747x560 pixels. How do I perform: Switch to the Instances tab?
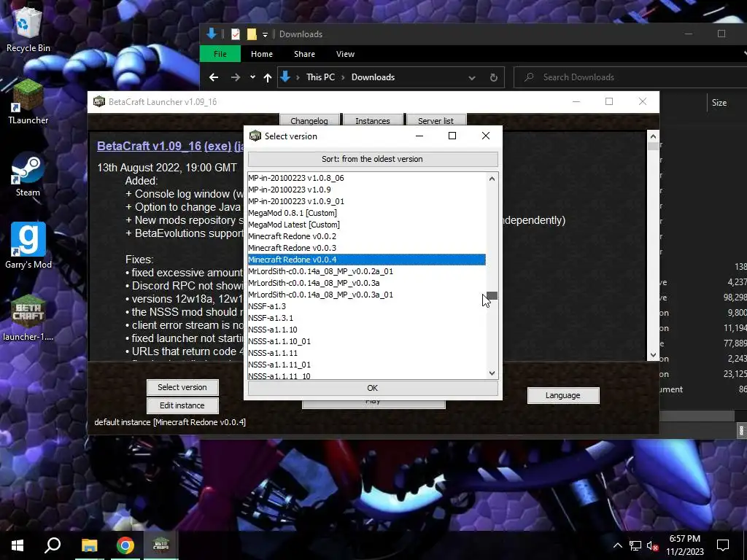373,121
